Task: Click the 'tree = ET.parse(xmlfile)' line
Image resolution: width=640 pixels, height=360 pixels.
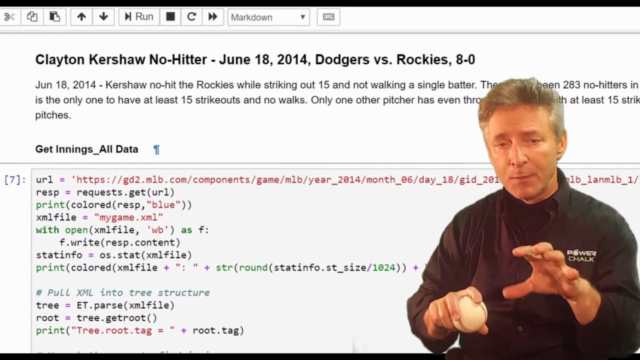Action: [105, 305]
